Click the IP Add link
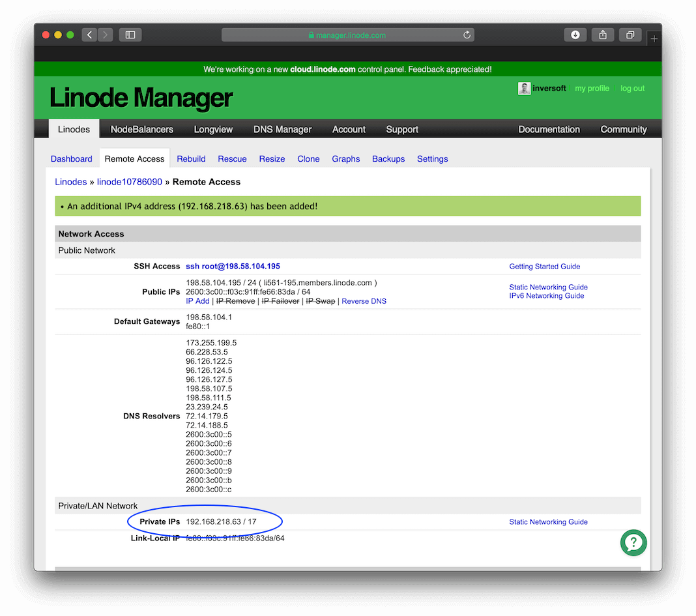This screenshot has width=696, height=616. point(197,301)
